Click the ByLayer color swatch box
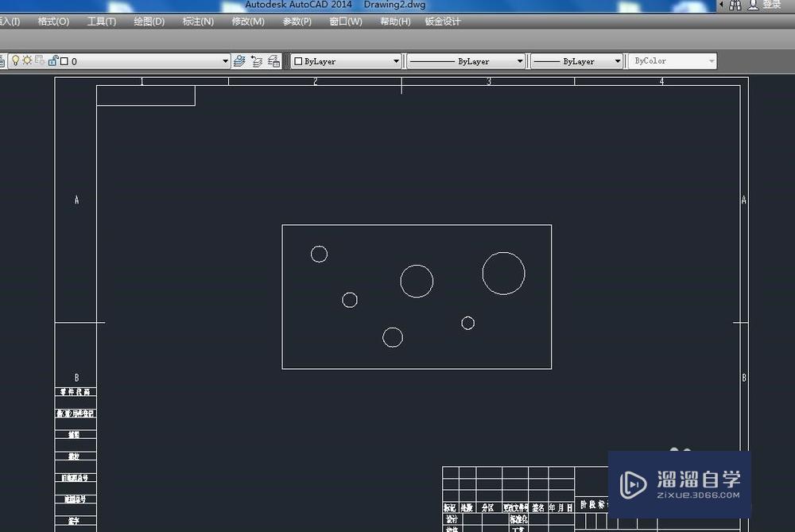Image resolution: width=795 pixels, height=532 pixels. pos(298,61)
